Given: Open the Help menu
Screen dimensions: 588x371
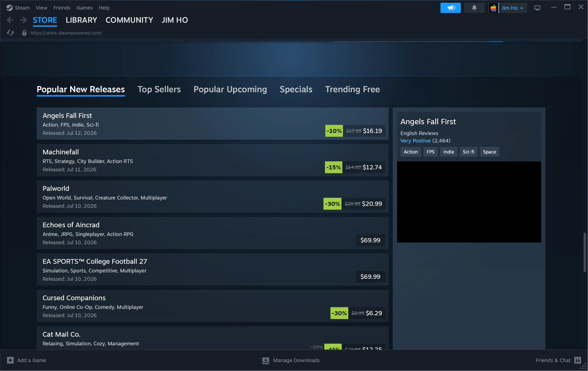Looking at the screenshot, I should tap(104, 8).
